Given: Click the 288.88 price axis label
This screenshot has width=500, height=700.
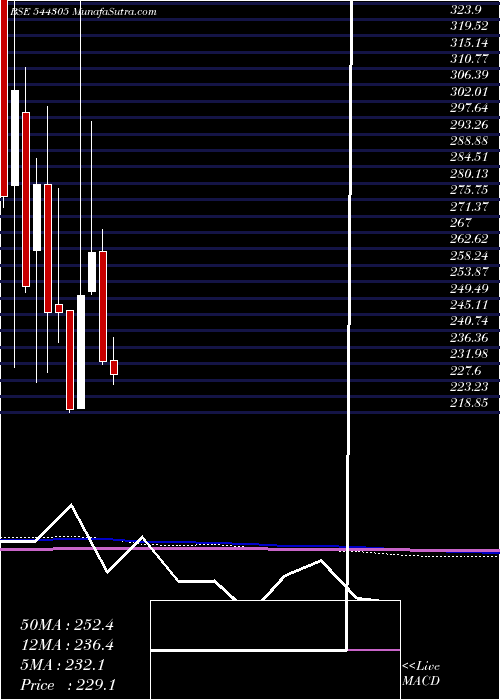Looking at the screenshot, I should pos(469,141).
